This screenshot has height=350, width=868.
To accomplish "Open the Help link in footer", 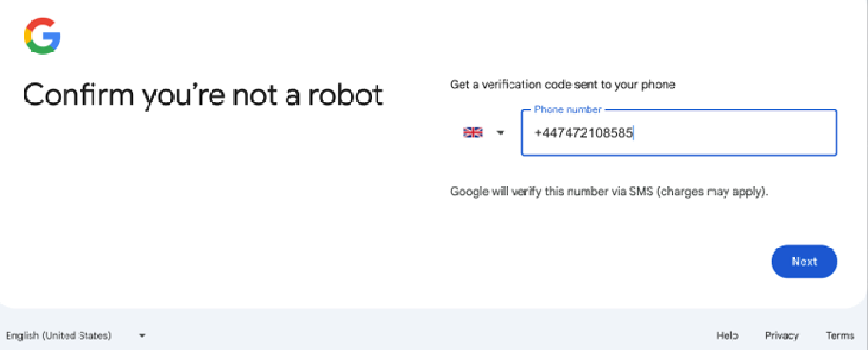I will pyautogui.click(x=727, y=335).
